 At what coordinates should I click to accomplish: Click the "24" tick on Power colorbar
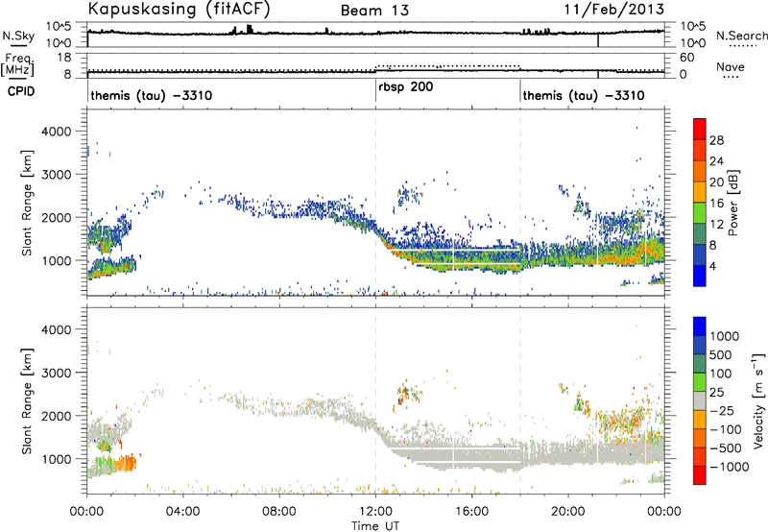716,161
